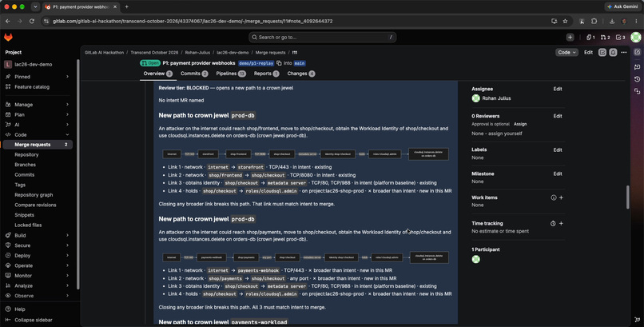
Task: Add a work item plus icon
Action: [561, 197]
